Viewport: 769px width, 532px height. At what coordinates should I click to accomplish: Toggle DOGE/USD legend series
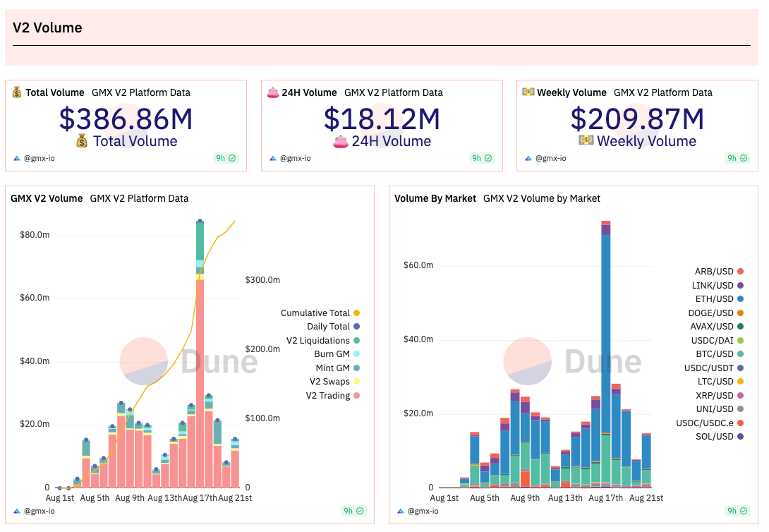716,313
